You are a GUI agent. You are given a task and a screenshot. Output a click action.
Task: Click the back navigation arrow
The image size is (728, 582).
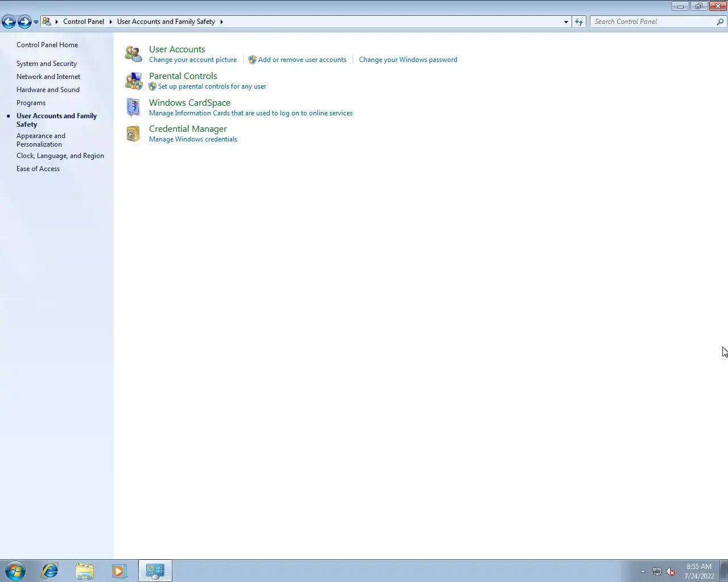(9, 22)
